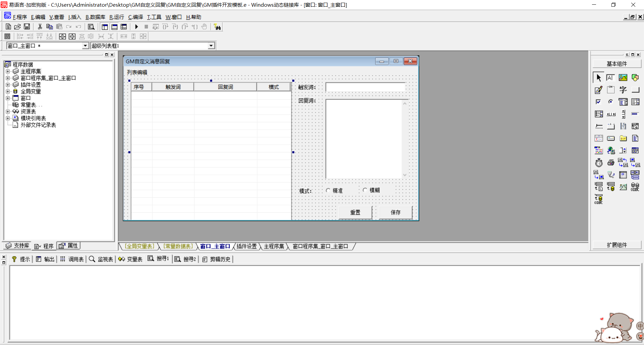This screenshot has width=644, height=345.
Task: Open the R.运行 menu
Action: 116,17
